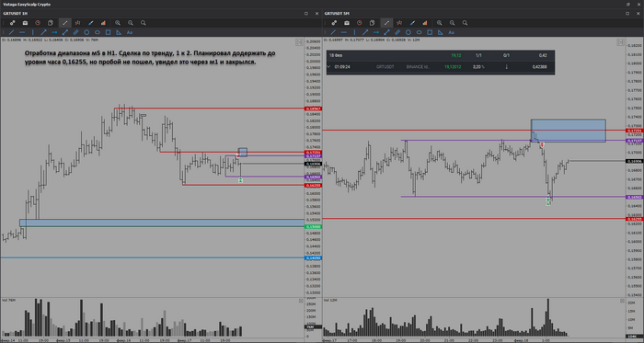The height and width of the screenshot is (343, 644).
Task: Click the 18 фев trade summary header row
Action: point(441,55)
